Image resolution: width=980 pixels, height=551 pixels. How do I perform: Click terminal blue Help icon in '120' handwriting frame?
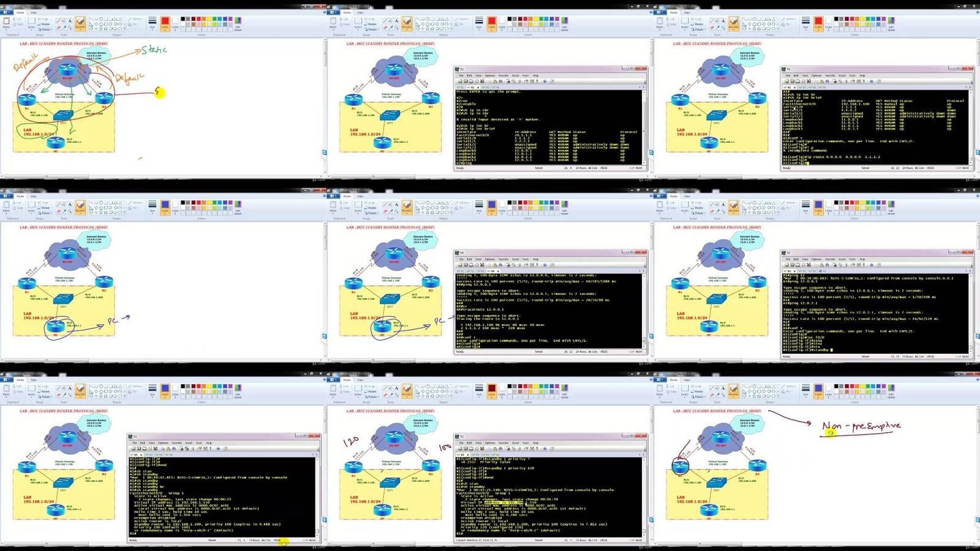point(545,448)
